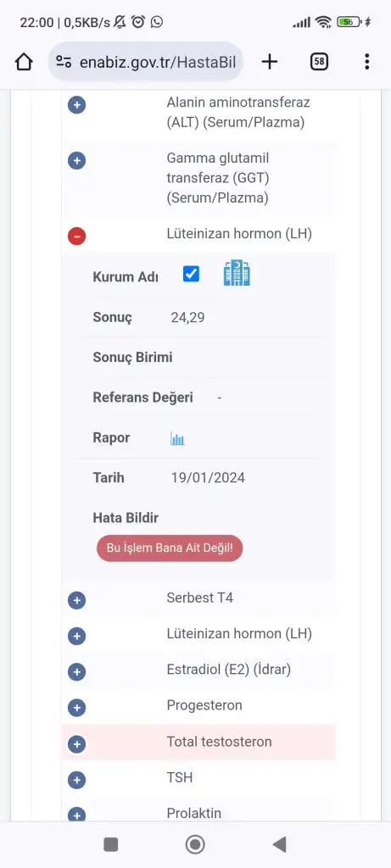
Task: Open the Rapor bar chart icon
Action: tap(177, 439)
